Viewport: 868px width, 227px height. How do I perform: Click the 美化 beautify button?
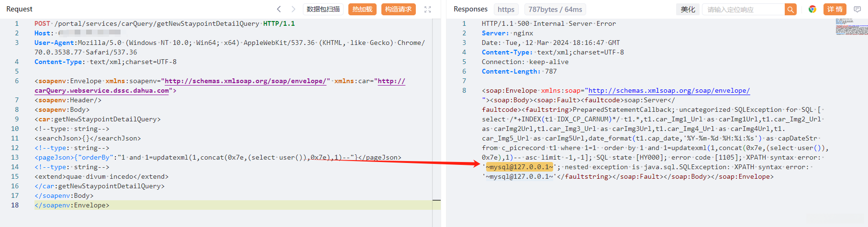[x=688, y=9]
